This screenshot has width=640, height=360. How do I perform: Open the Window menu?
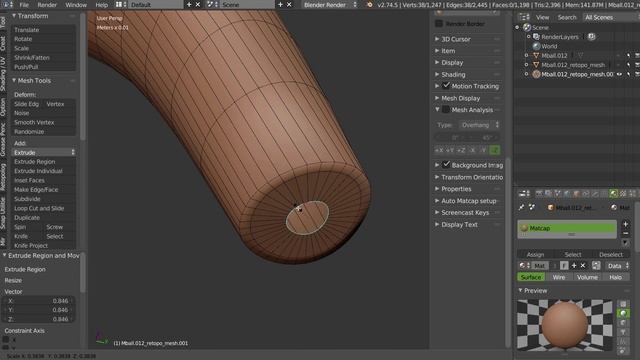click(x=76, y=5)
